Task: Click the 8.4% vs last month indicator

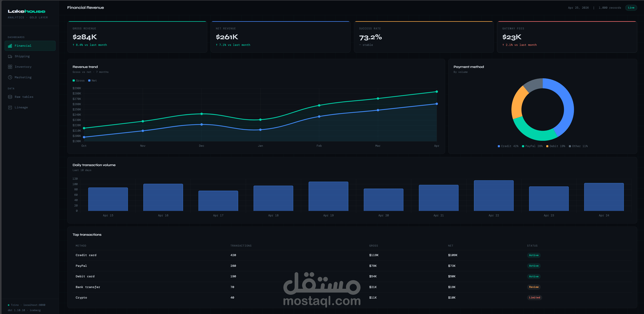Action: coord(90,45)
